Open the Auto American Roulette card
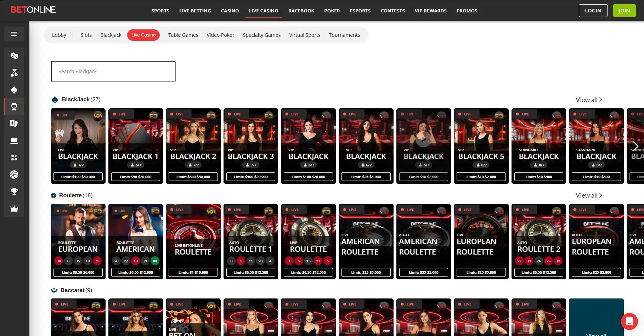 point(424,241)
